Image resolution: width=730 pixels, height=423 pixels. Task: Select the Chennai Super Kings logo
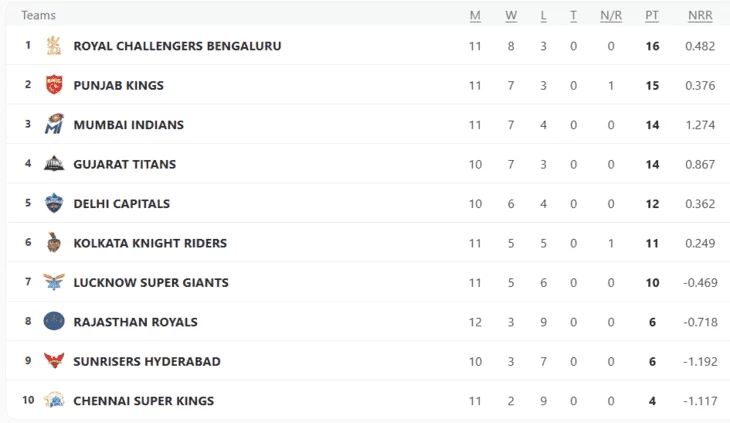tap(54, 400)
